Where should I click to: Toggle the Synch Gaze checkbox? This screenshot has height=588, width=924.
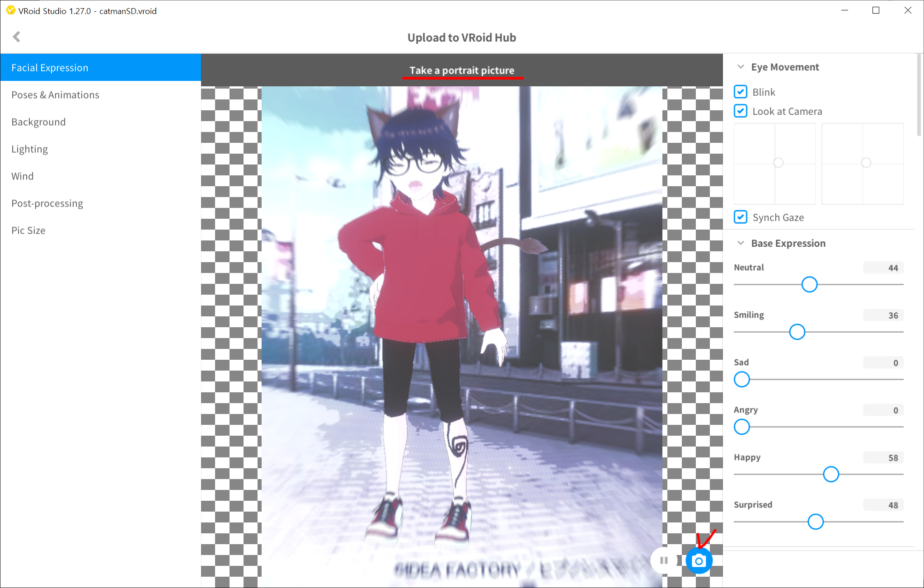(x=740, y=217)
